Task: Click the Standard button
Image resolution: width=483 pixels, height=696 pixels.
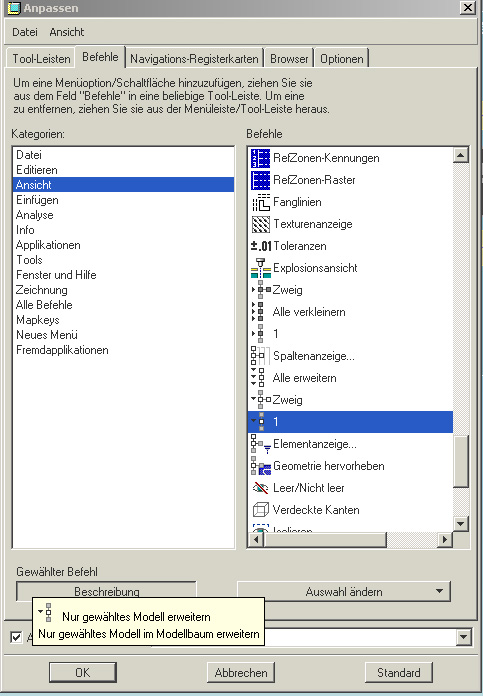Action: click(399, 673)
